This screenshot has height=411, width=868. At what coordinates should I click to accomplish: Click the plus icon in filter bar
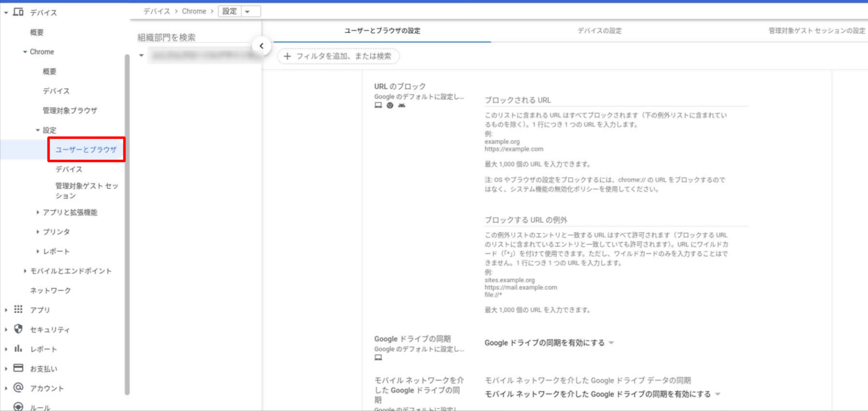287,56
